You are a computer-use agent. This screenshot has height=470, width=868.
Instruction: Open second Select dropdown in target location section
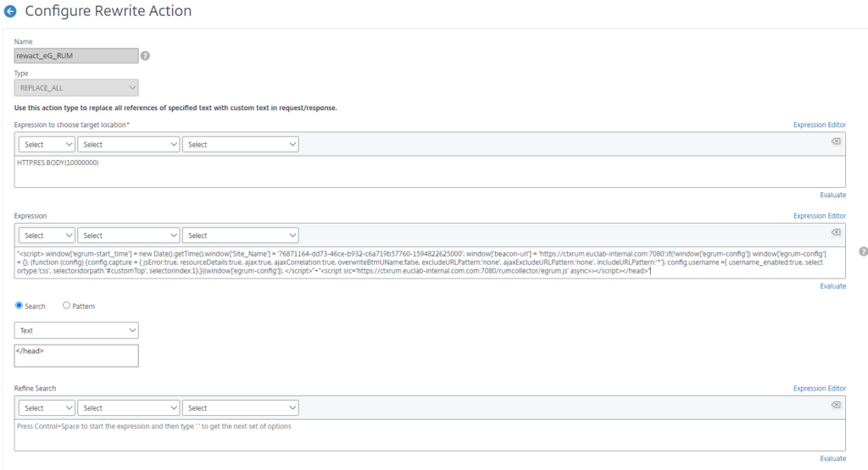[129, 144]
